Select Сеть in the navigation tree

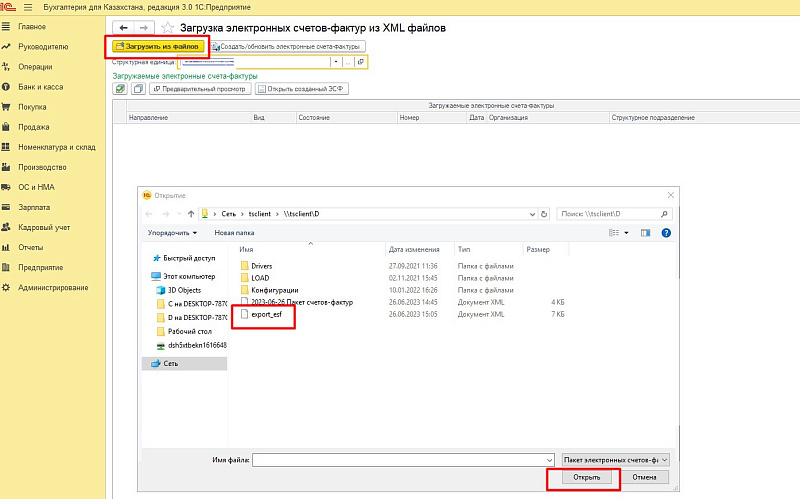[x=172, y=363]
